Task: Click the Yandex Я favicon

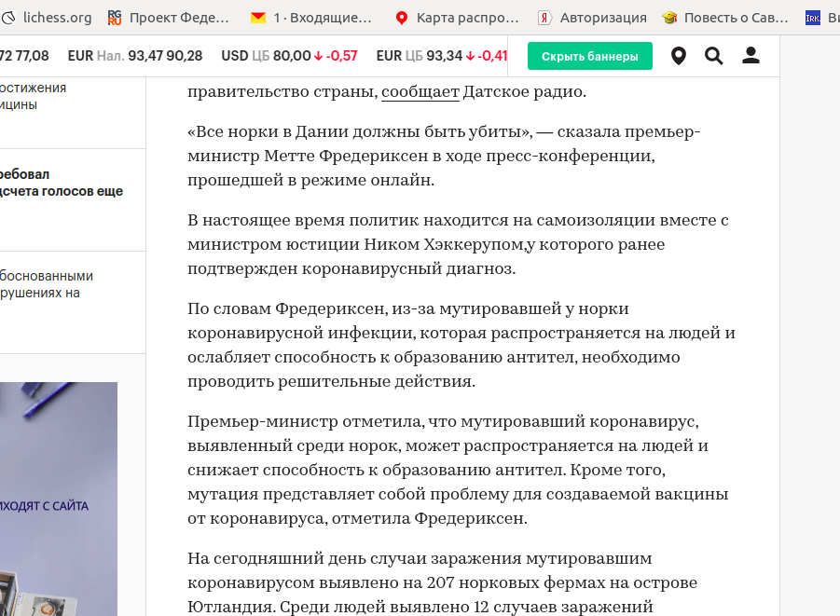Action: click(544, 19)
